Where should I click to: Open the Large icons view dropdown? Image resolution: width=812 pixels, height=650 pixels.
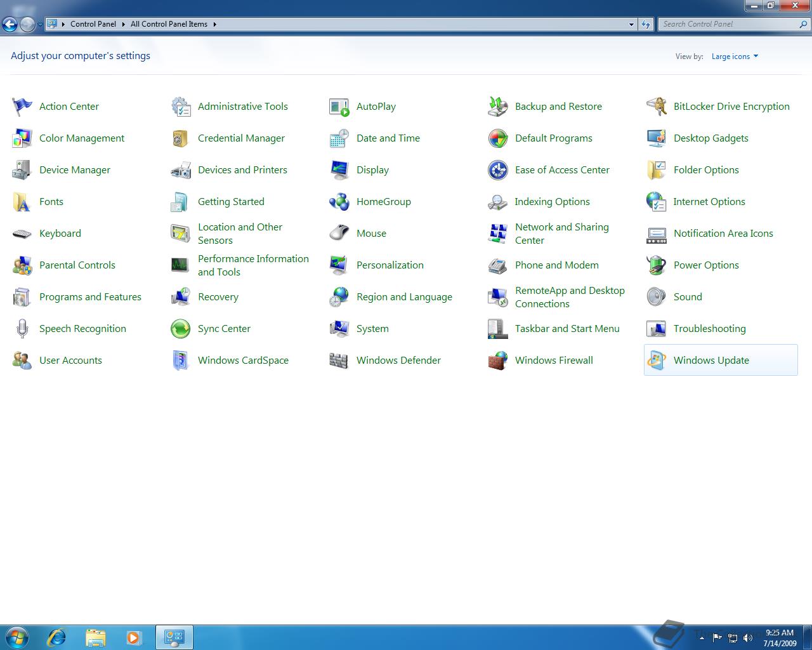[x=735, y=56]
